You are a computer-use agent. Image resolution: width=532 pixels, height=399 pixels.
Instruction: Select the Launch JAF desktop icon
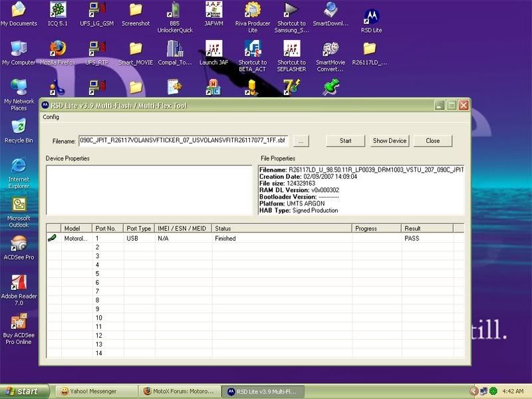click(x=213, y=53)
